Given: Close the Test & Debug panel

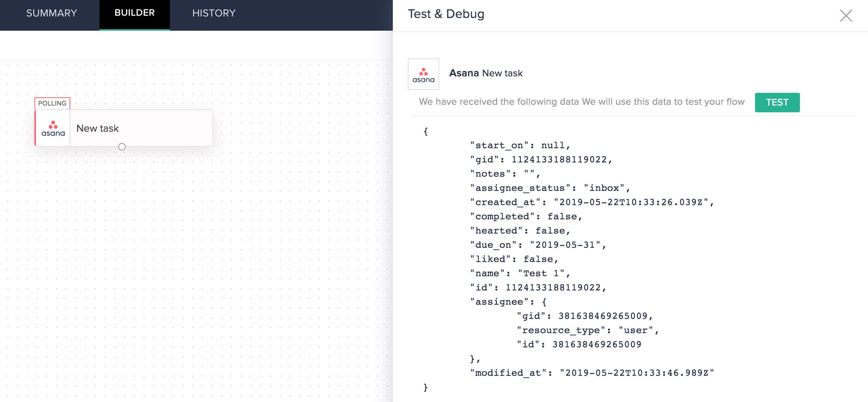Looking at the screenshot, I should pos(846,16).
